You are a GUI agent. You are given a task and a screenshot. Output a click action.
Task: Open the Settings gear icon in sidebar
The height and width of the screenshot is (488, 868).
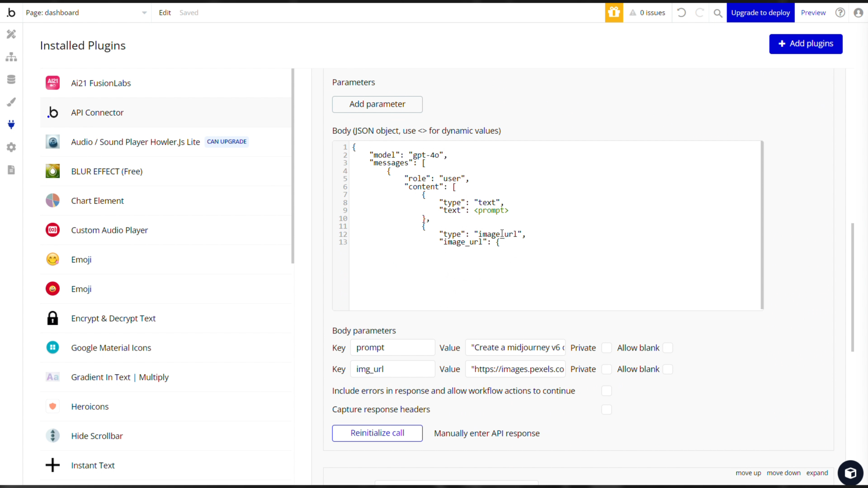(x=11, y=147)
